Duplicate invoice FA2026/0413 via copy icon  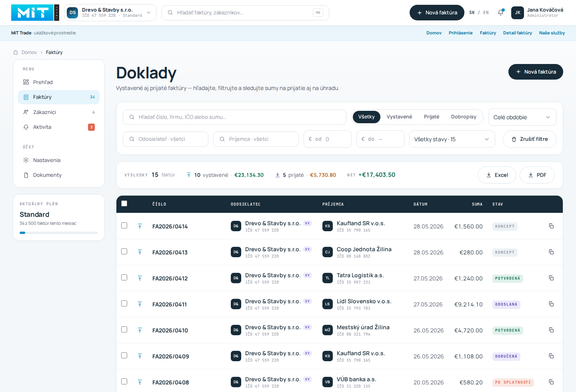pyautogui.click(x=551, y=252)
